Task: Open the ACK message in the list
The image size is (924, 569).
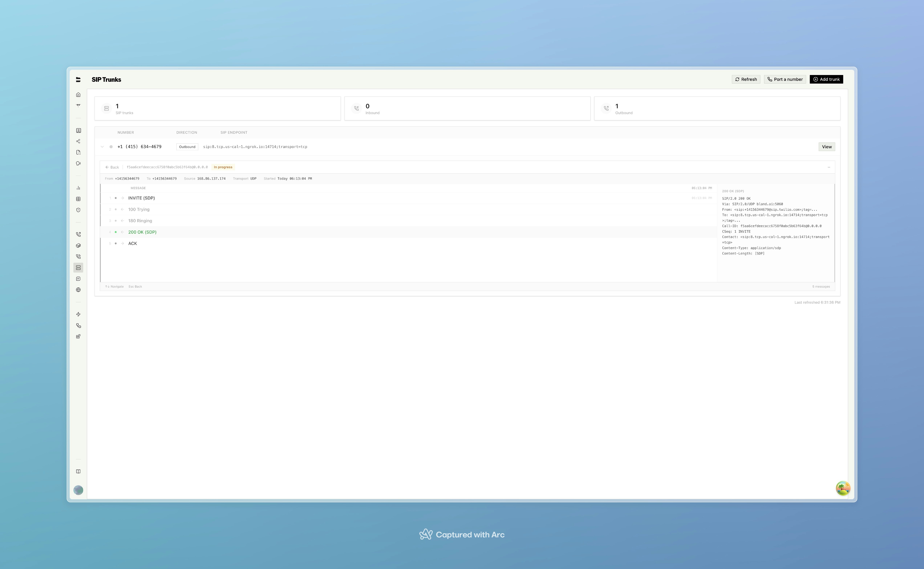Action: tap(132, 243)
